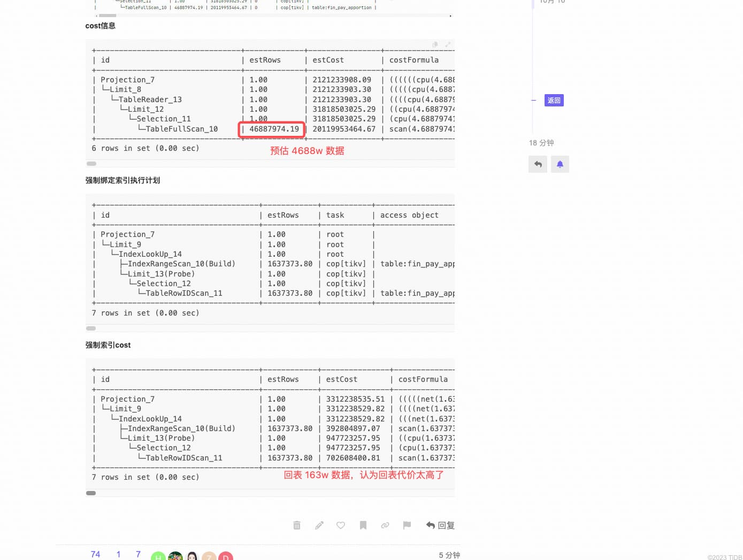
Task: Click the reply arrow button in the sidebar
Action: 538,164
